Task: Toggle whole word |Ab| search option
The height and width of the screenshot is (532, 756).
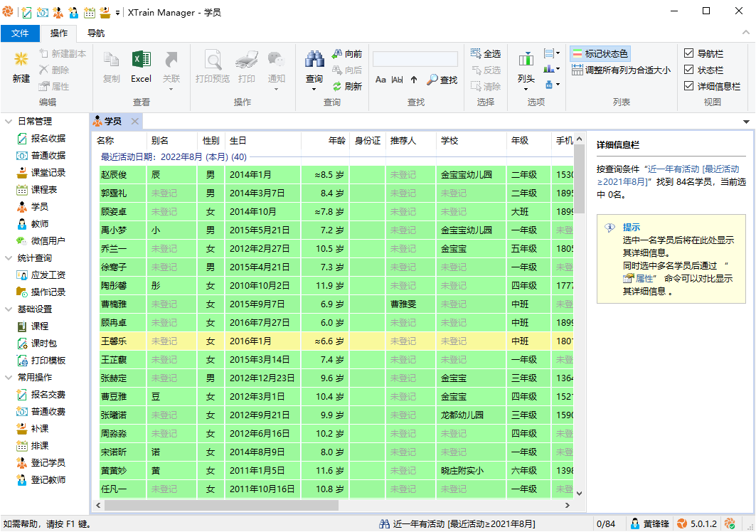Action: tap(397, 80)
